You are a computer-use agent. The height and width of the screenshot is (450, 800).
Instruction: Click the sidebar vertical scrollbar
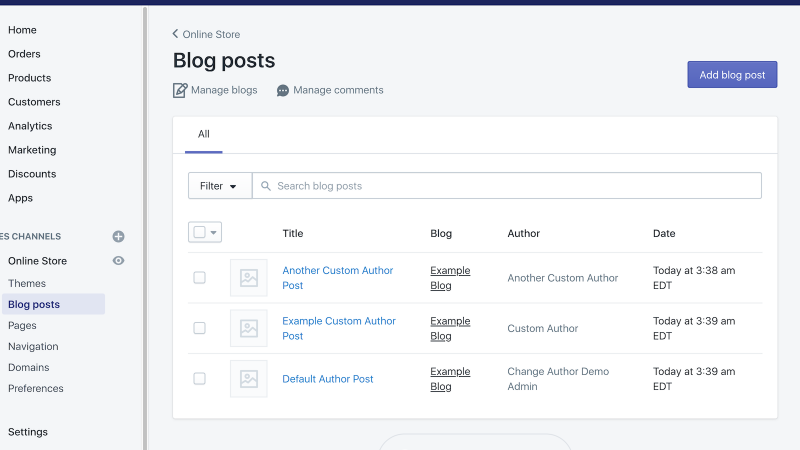pyautogui.click(x=145, y=228)
